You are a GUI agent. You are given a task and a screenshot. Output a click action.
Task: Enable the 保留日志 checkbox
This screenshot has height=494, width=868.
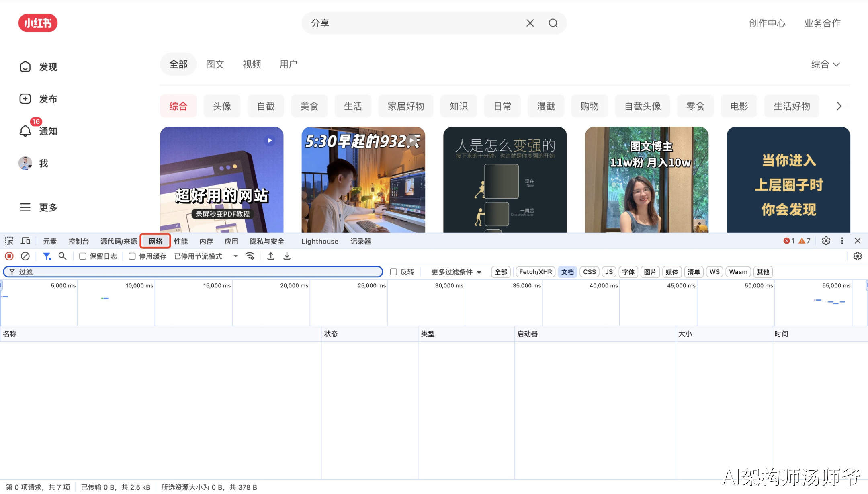[x=83, y=256]
